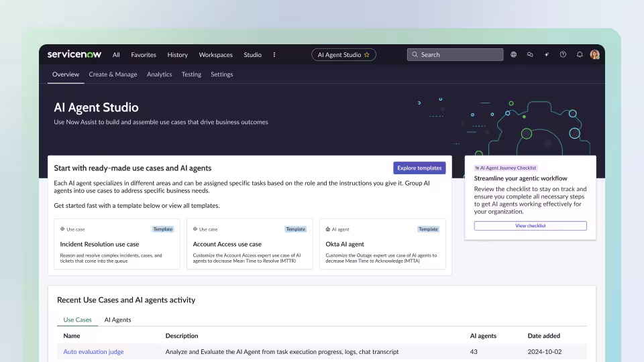Screen dimensions: 644x362
Task: Click the Now Assist sparkle icon
Action: (547, 55)
